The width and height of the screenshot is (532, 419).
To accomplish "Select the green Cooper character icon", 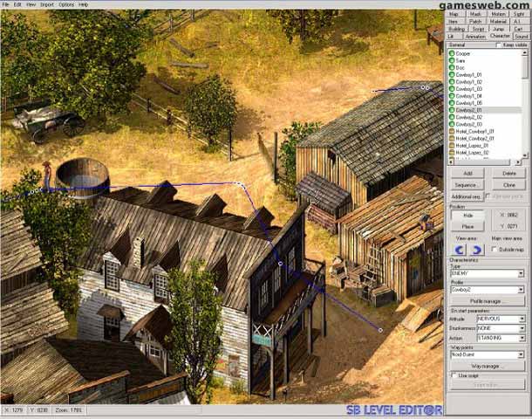I will click(452, 53).
